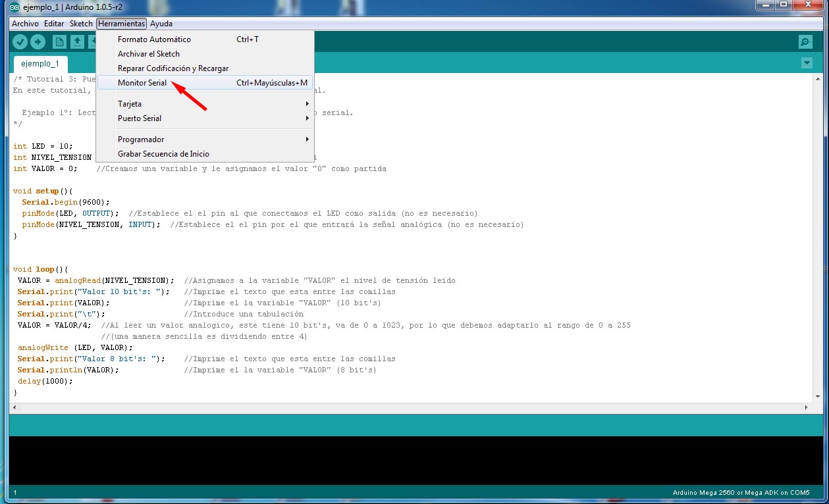The image size is (829, 504).
Task: Click 'analogRead(NIVEL_TENSION);' in the code
Action: 115,280
